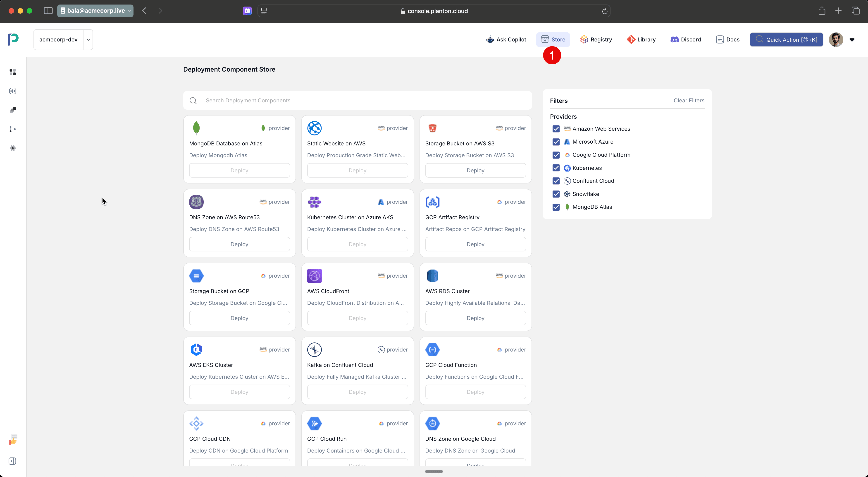The height and width of the screenshot is (477, 868).
Task: Click the user avatar photo
Action: click(836, 39)
